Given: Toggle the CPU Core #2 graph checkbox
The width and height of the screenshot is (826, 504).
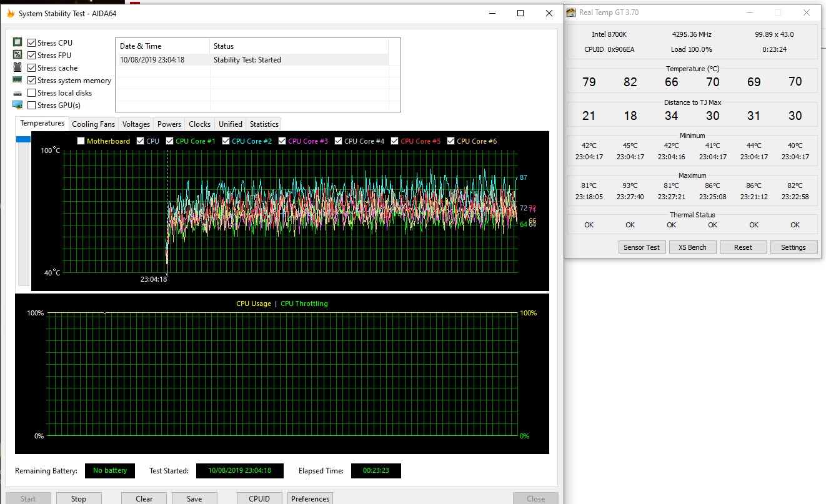Looking at the screenshot, I should click(226, 141).
